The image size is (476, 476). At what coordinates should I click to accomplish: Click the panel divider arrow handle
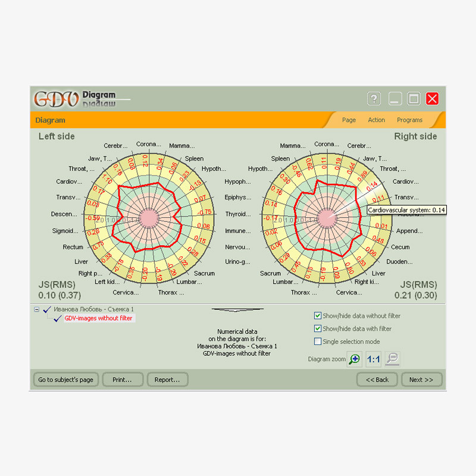[x=237, y=309]
